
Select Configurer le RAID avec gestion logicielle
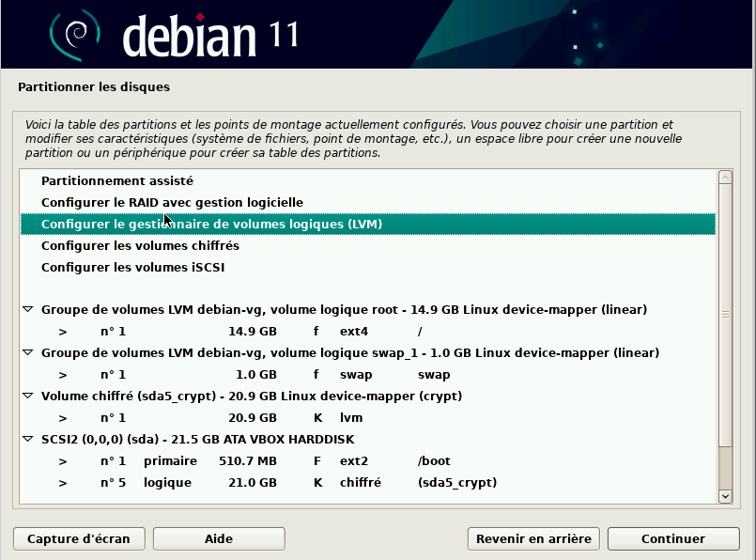(x=172, y=202)
